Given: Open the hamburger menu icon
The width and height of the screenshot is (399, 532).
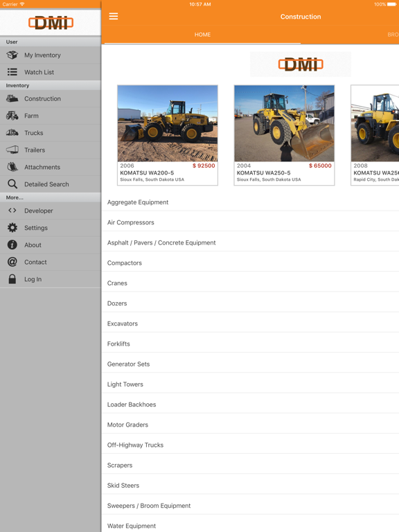Looking at the screenshot, I should 114,17.
